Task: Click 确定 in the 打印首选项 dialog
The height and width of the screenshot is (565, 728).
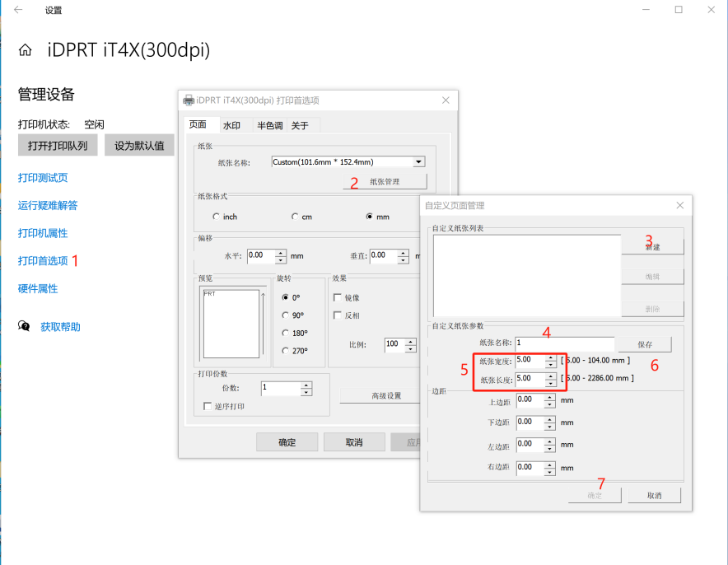Action: point(287,442)
